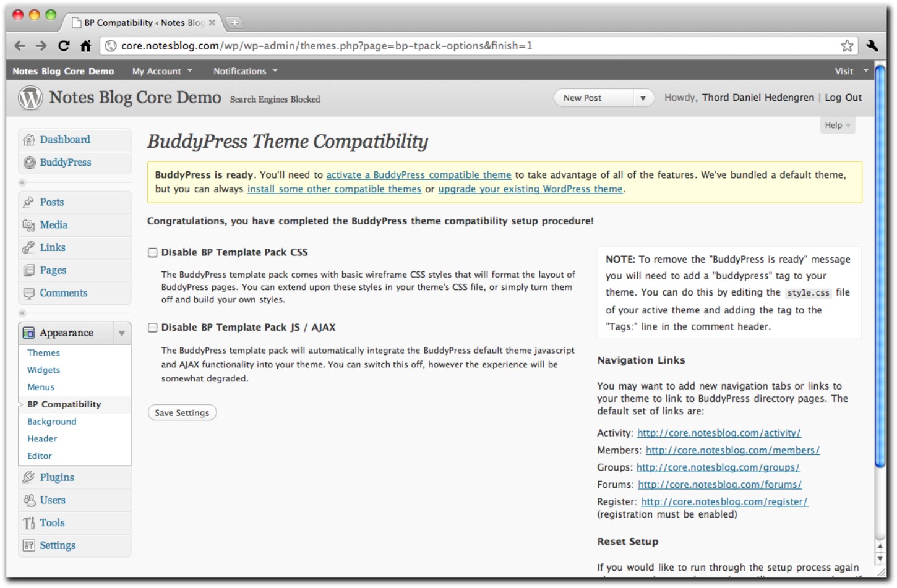Viewport: 897px width, 588px height.
Task: Open the Widgets submenu item
Action: [43, 370]
